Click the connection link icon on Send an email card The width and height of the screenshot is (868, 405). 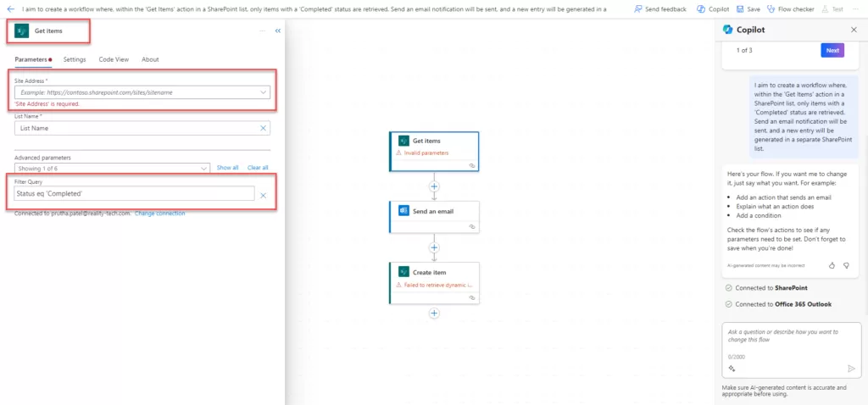(x=471, y=226)
